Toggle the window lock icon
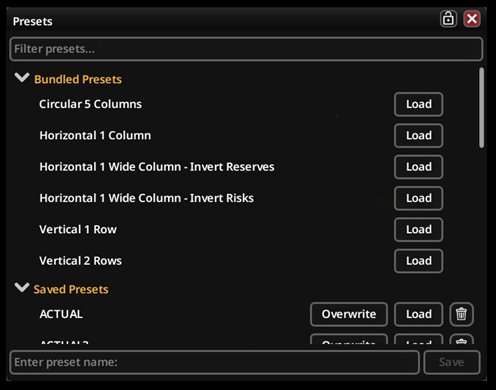 click(x=448, y=19)
